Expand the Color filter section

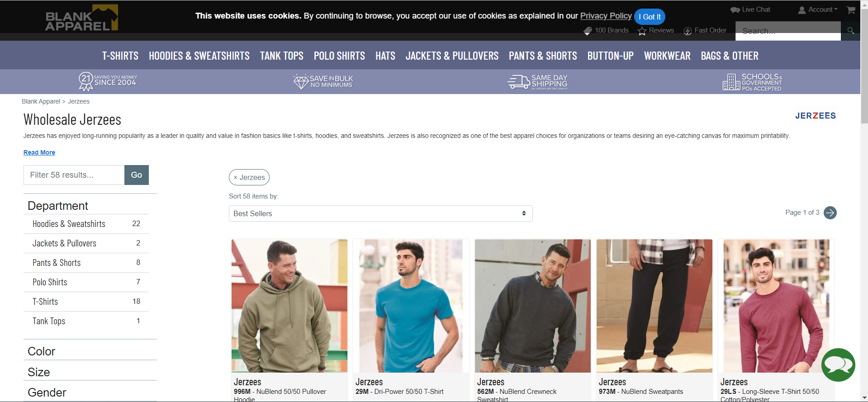click(x=90, y=351)
